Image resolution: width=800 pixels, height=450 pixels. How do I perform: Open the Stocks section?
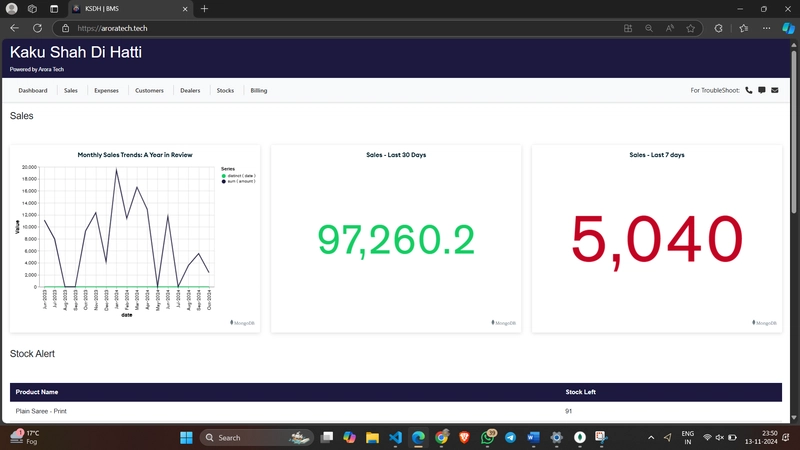point(225,90)
